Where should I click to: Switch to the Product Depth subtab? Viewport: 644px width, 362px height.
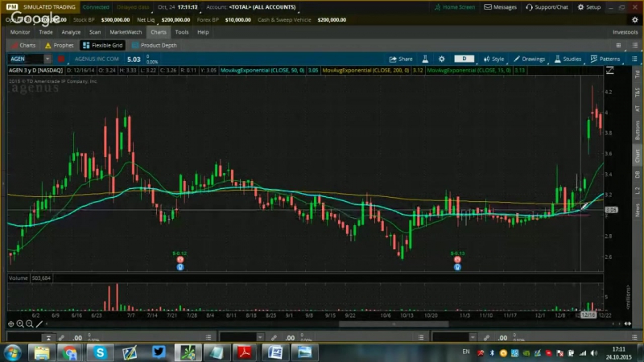[155, 45]
